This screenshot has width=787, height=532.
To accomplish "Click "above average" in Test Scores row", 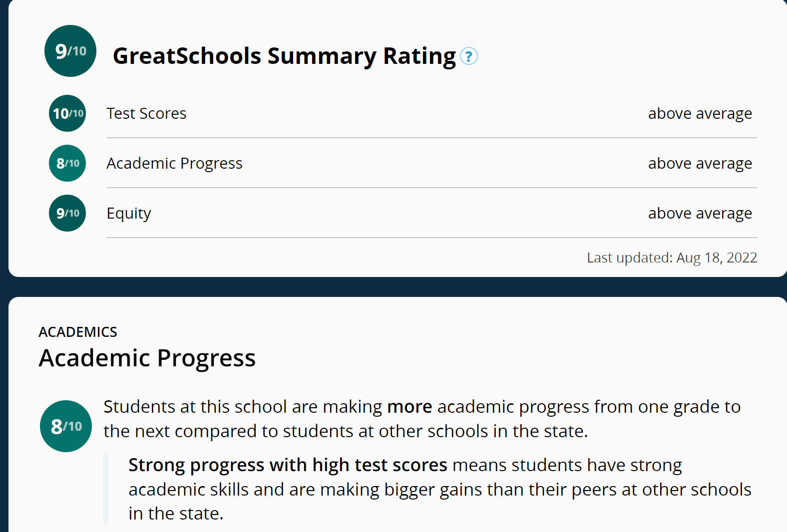I will click(x=700, y=114).
